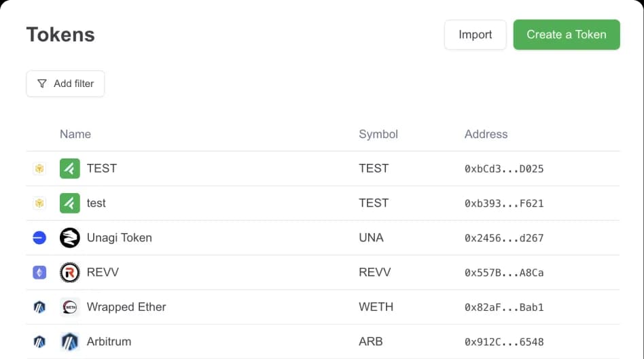The image size is (644, 359).
Task: Click the Symbol column header
Action: 378,134
